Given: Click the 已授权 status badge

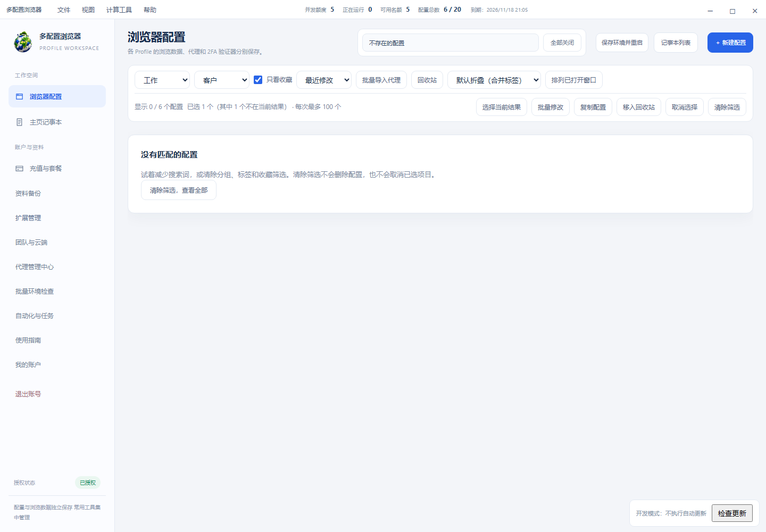Looking at the screenshot, I should (x=88, y=483).
